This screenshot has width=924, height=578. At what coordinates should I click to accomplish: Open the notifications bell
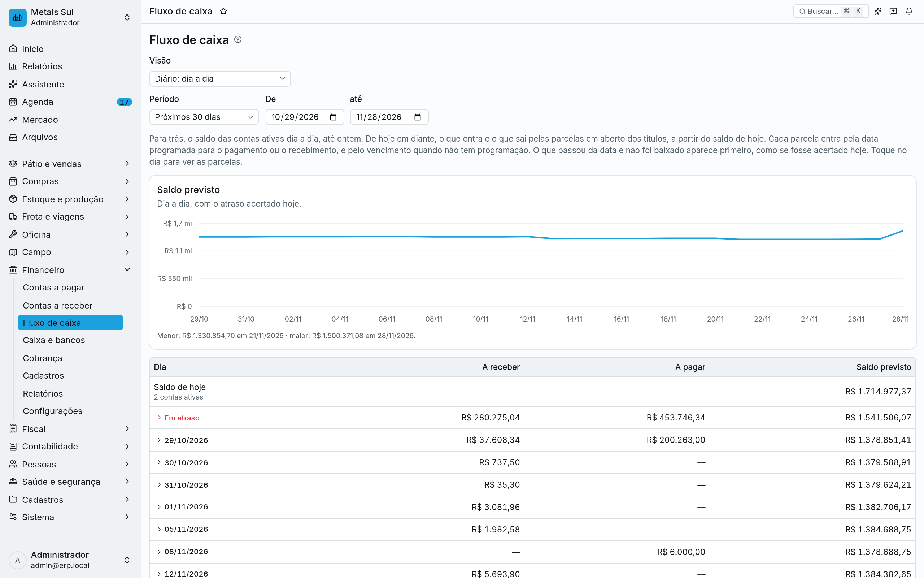909,12
